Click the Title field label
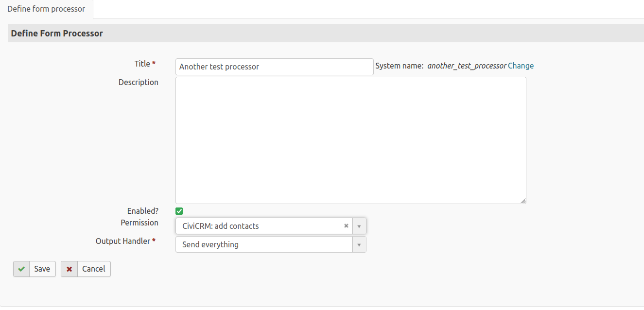 click(142, 64)
